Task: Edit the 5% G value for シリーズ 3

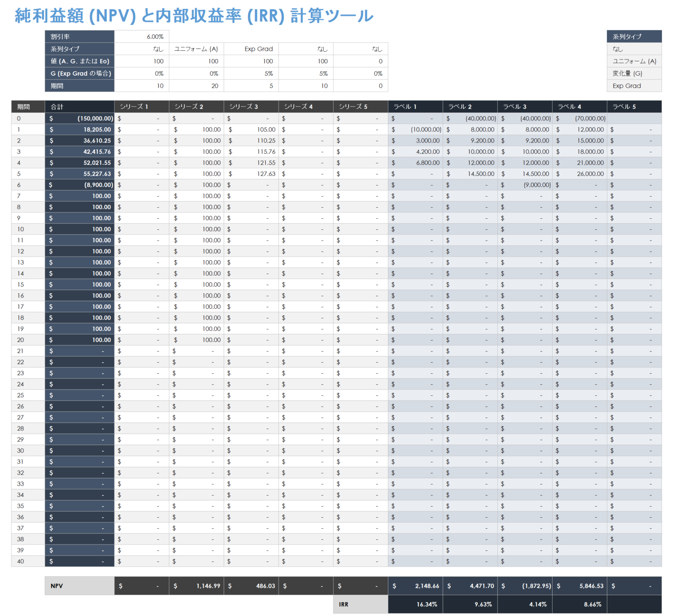Action: click(x=251, y=73)
